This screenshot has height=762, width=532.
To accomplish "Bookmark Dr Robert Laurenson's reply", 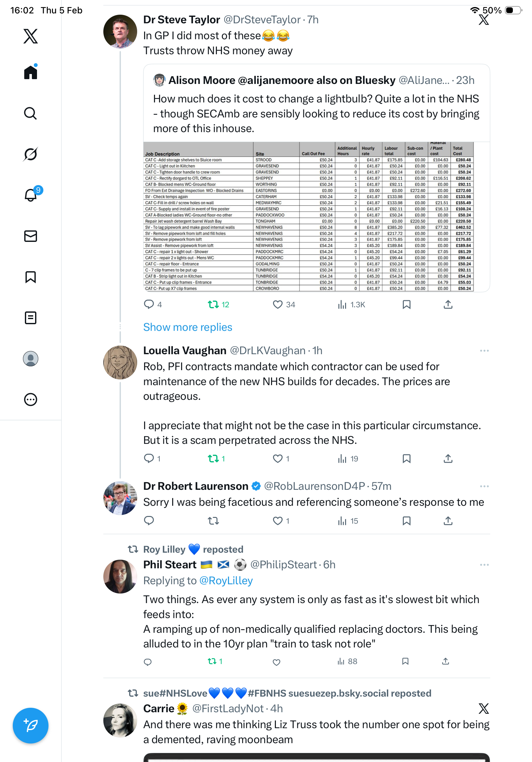I will click(406, 521).
